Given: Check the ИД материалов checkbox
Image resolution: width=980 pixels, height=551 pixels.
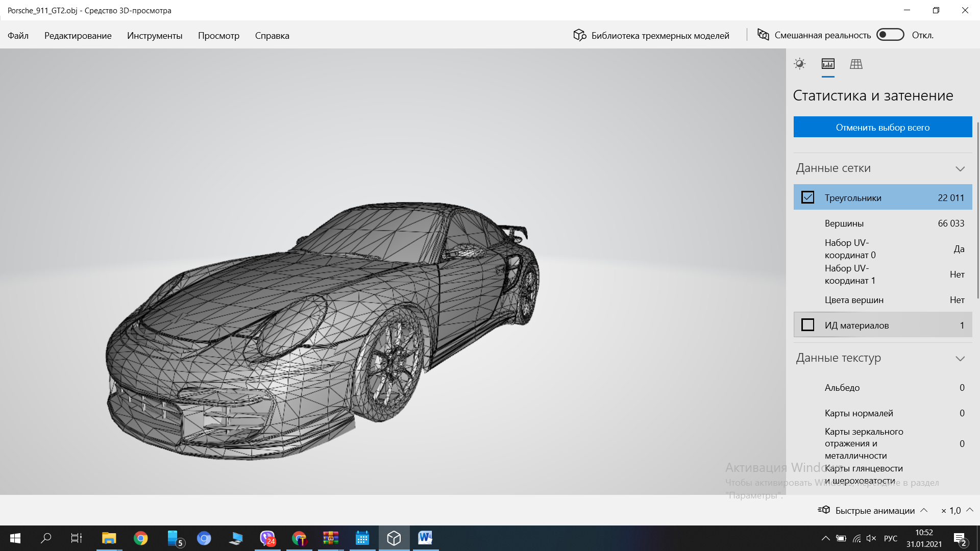Looking at the screenshot, I should click(x=807, y=325).
